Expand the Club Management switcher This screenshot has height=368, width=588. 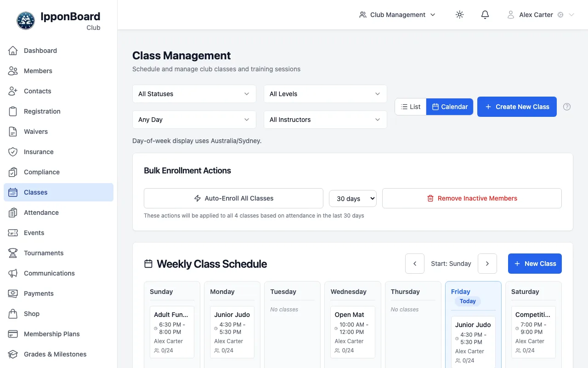[x=397, y=15]
